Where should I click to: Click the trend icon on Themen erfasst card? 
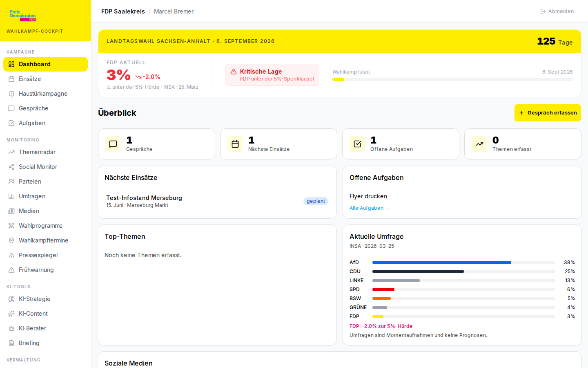coord(479,144)
